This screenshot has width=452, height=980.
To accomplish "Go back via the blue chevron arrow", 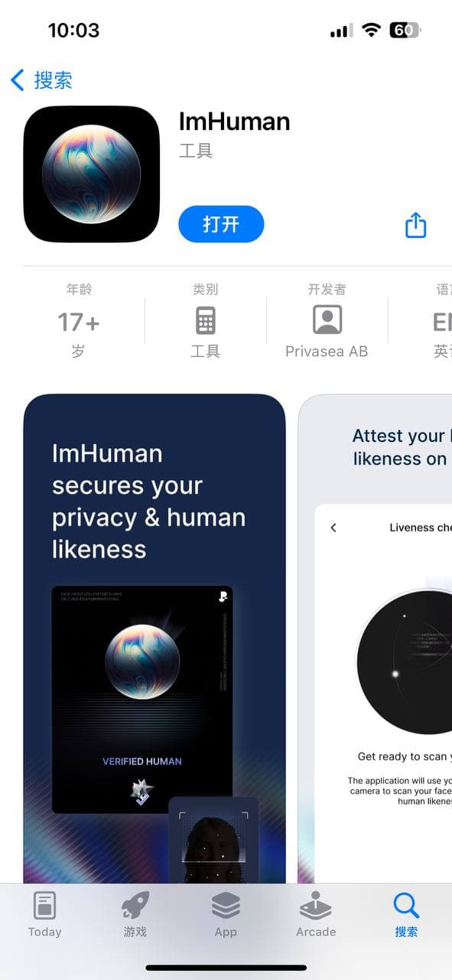I will [x=18, y=80].
